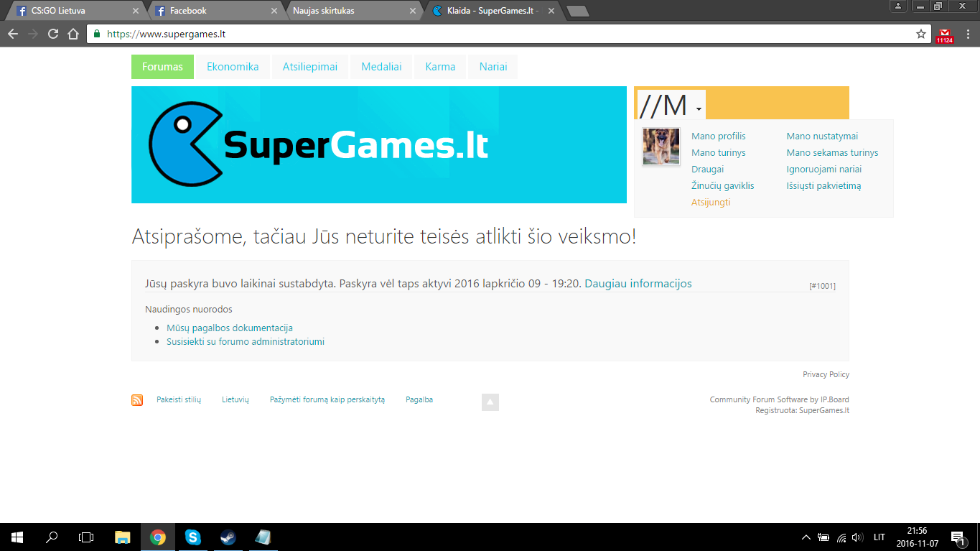The height and width of the screenshot is (551, 980).
Task: Click the Daugiau informacijos link
Action: click(638, 284)
